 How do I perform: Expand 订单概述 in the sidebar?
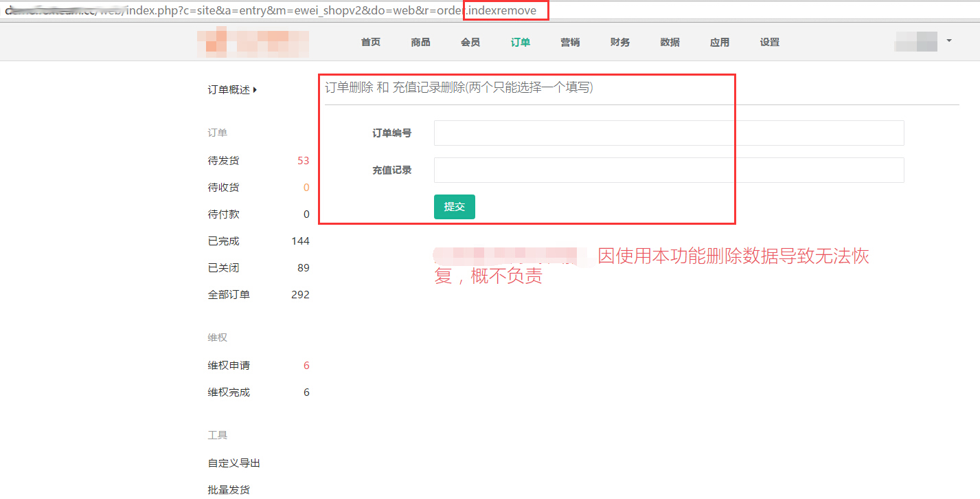(232, 90)
